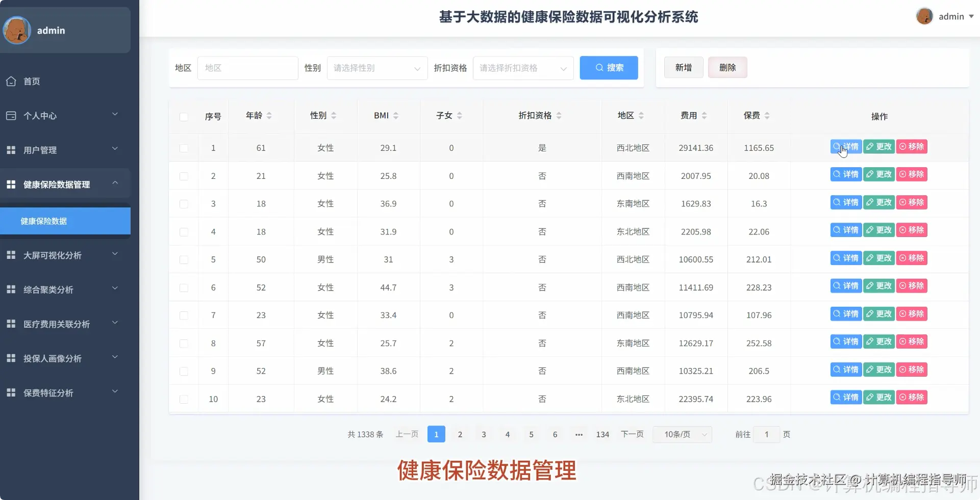Screen dimensions: 980x500
Task: Check the checkbox for row 2
Action: point(184,176)
